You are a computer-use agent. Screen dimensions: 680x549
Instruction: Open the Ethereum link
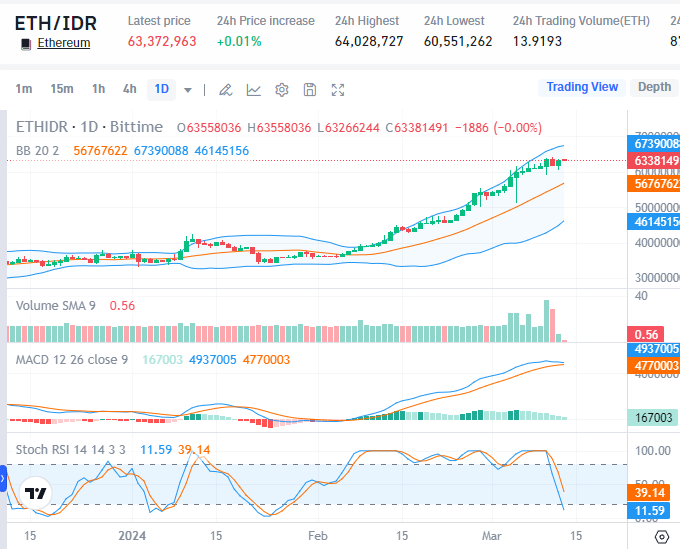[63, 43]
